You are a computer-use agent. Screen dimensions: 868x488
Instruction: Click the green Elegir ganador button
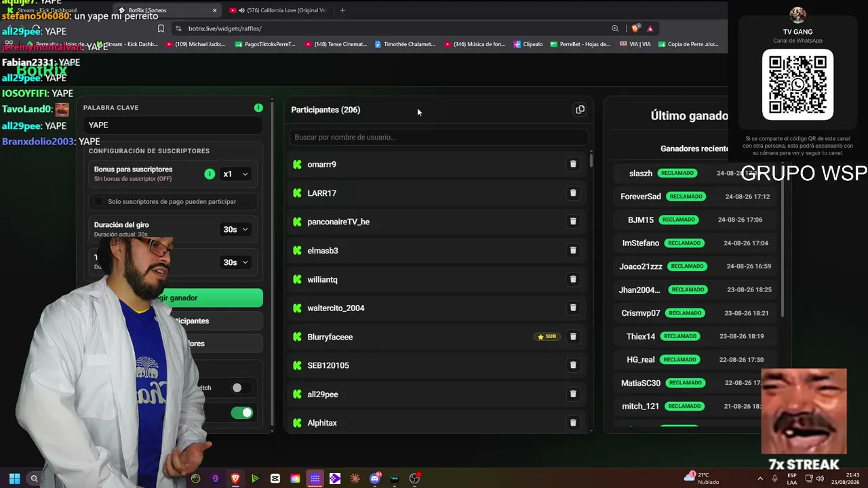[x=173, y=298]
